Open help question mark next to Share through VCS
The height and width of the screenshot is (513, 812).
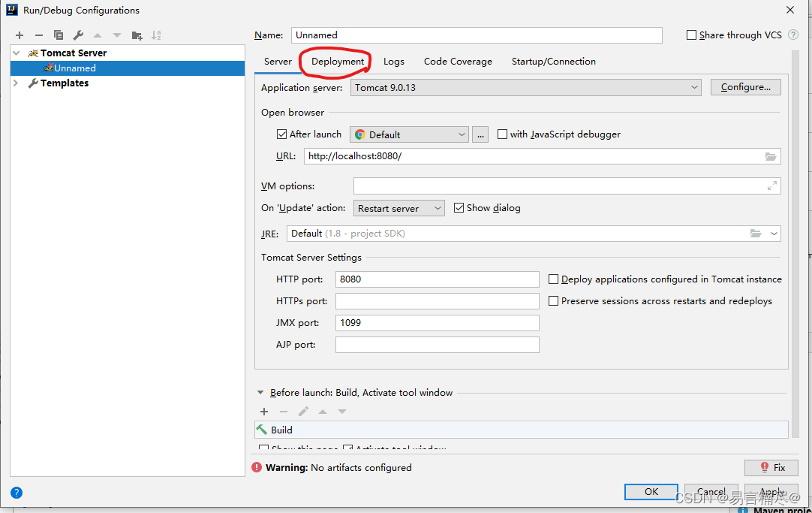coord(792,35)
